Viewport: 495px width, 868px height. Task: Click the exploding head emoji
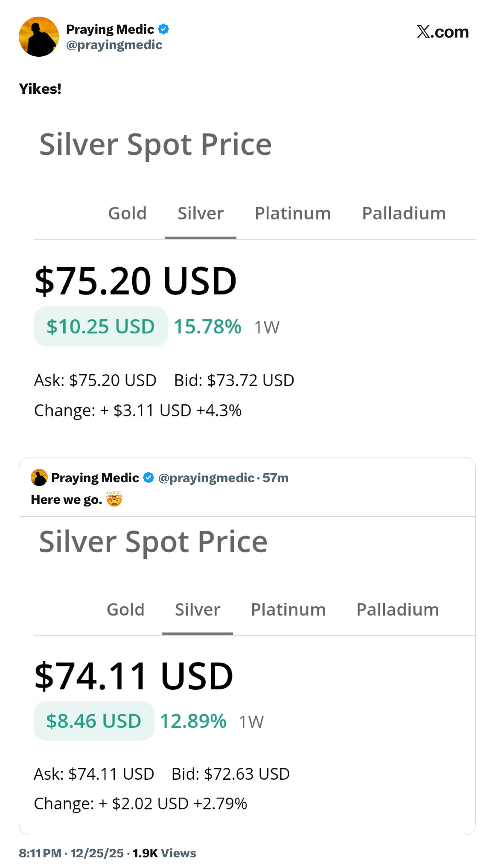click(x=114, y=499)
